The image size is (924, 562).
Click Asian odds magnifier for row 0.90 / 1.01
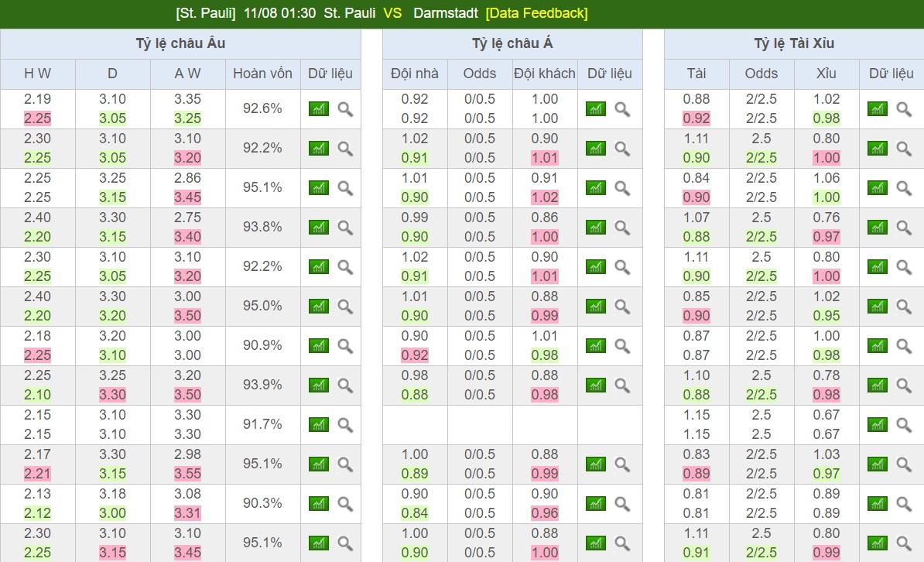coord(622,346)
